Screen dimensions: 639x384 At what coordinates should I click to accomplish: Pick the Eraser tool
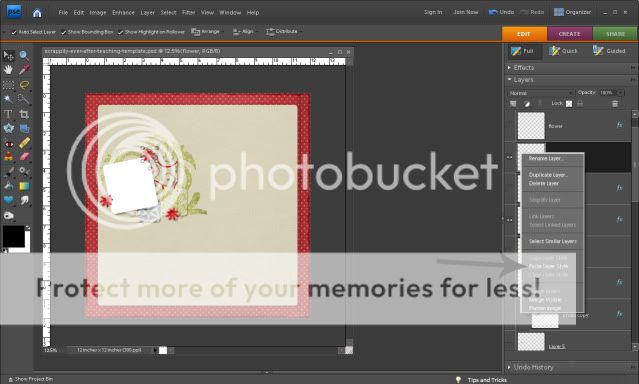pyautogui.click(x=24, y=157)
